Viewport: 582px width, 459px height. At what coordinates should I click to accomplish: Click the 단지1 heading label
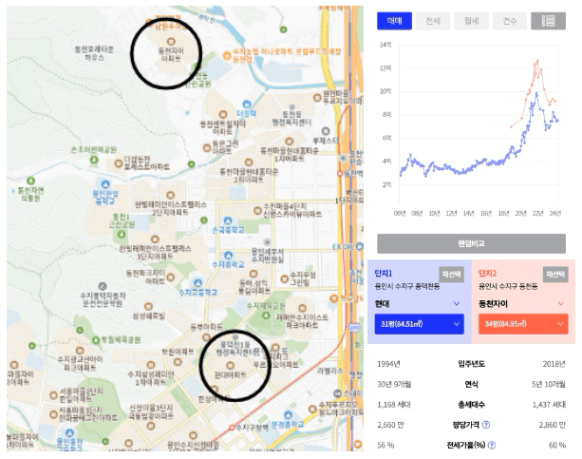[383, 274]
